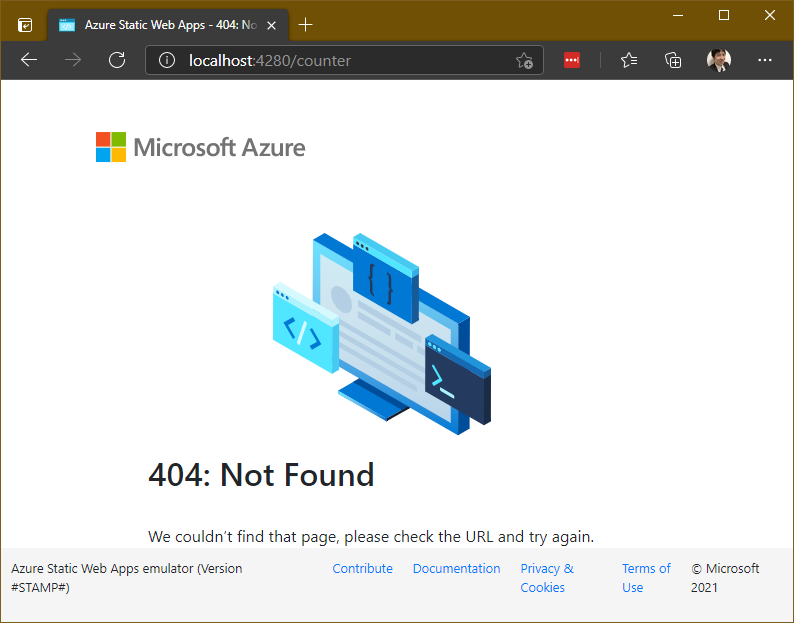Viewport: 794px width, 623px height.
Task: Close the browser window
Action: (x=770, y=15)
